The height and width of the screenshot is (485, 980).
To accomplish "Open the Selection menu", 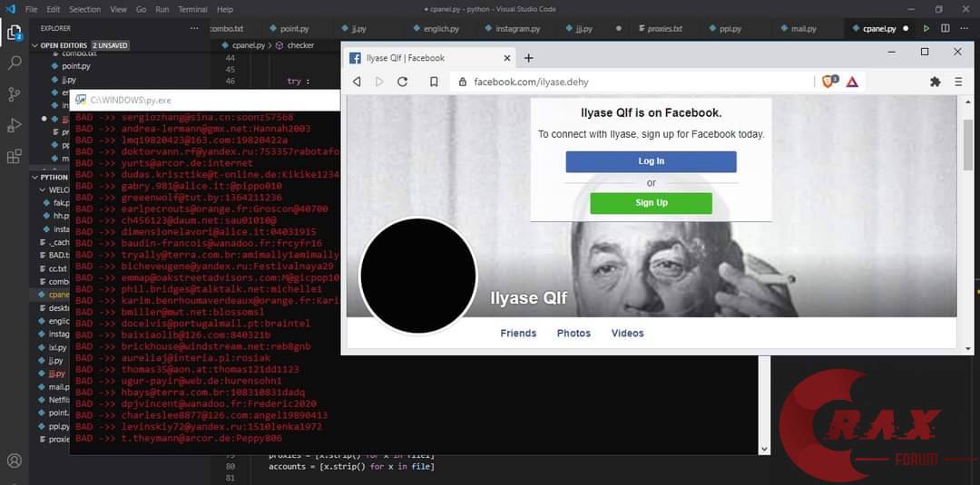I will (84, 9).
